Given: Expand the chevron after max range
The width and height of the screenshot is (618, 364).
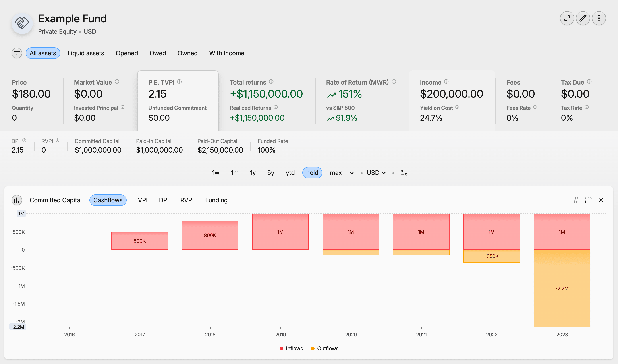Looking at the screenshot, I should point(352,173).
